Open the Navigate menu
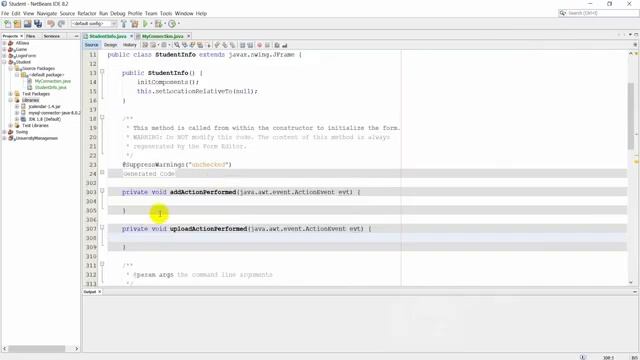 47,13
